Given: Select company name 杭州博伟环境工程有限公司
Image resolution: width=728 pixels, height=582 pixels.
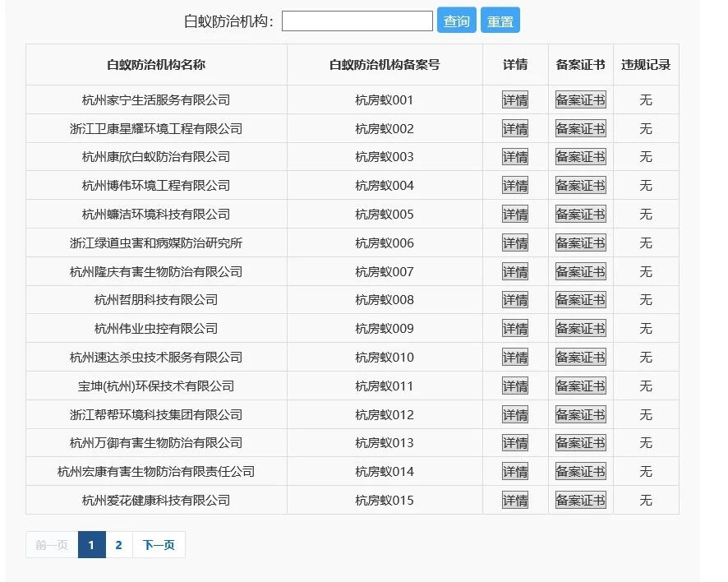Looking at the screenshot, I should (x=156, y=186).
